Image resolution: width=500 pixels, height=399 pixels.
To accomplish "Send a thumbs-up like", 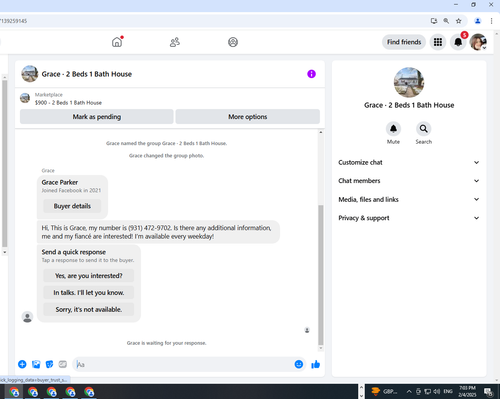I will (x=315, y=364).
